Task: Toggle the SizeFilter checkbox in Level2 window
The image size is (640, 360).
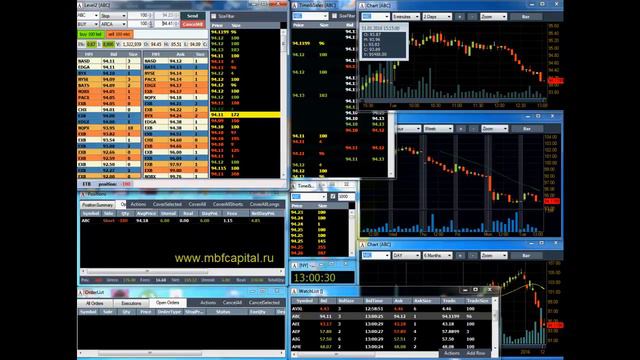Action: pos(213,16)
